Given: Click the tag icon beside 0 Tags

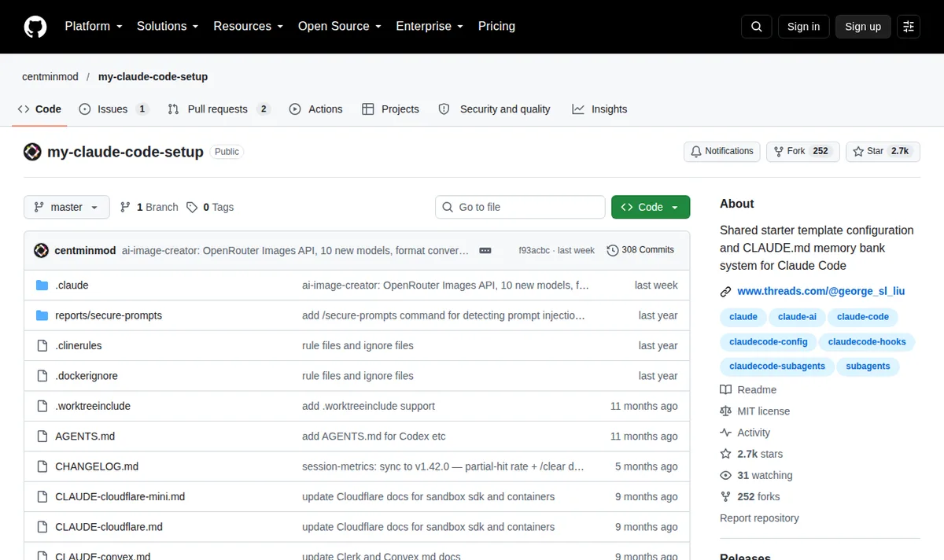Looking at the screenshot, I should pyautogui.click(x=192, y=207).
